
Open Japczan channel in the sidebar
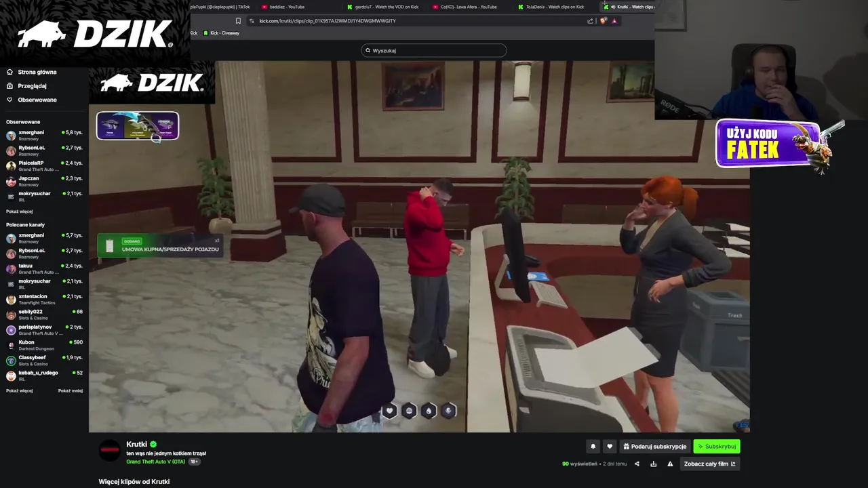[44, 181]
